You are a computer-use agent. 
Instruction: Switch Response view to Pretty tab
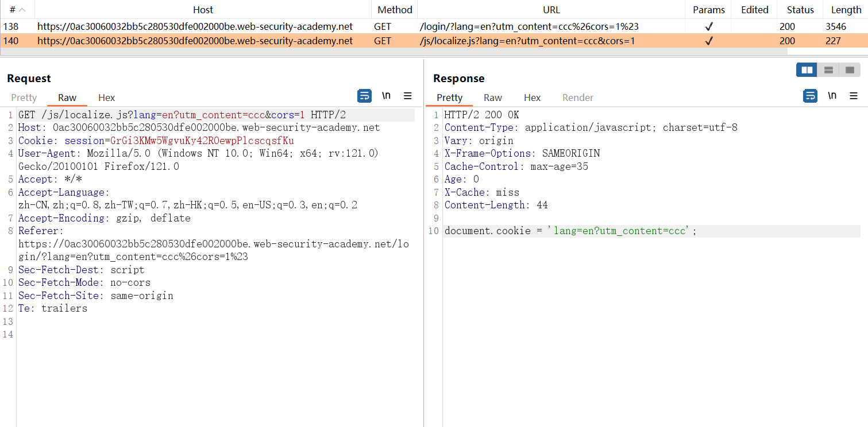pos(449,98)
